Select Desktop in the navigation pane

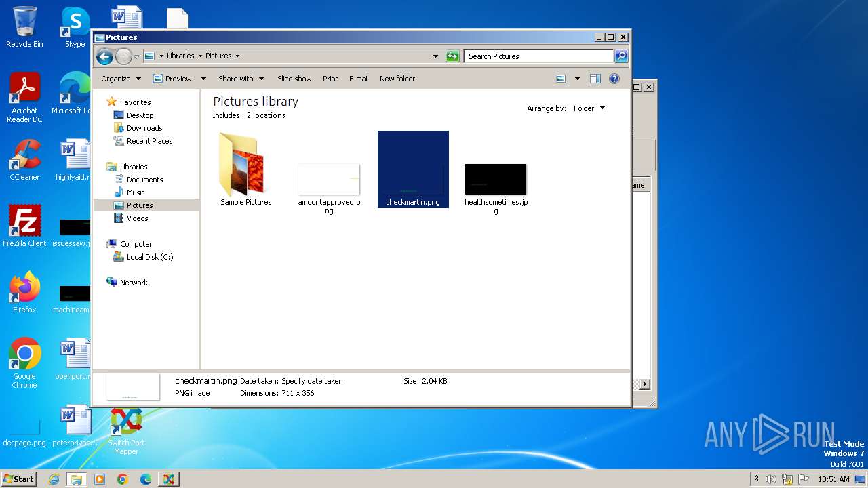140,115
